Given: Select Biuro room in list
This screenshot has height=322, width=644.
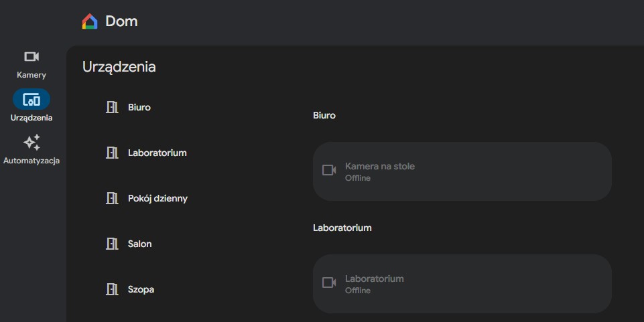Looking at the screenshot, I should pyautogui.click(x=139, y=107).
